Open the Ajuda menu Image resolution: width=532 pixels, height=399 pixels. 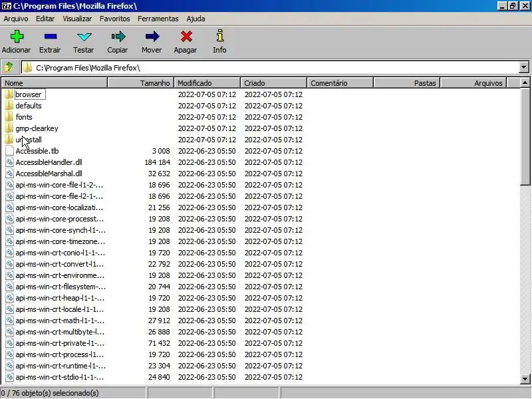click(x=196, y=19)
